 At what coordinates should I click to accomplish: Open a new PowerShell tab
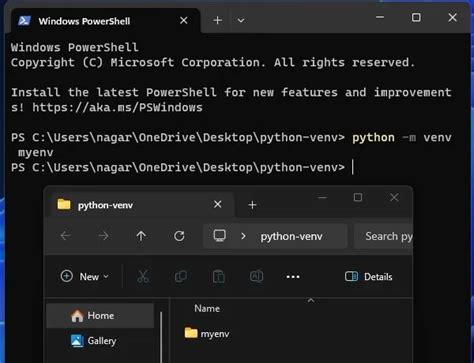(217, 21)
